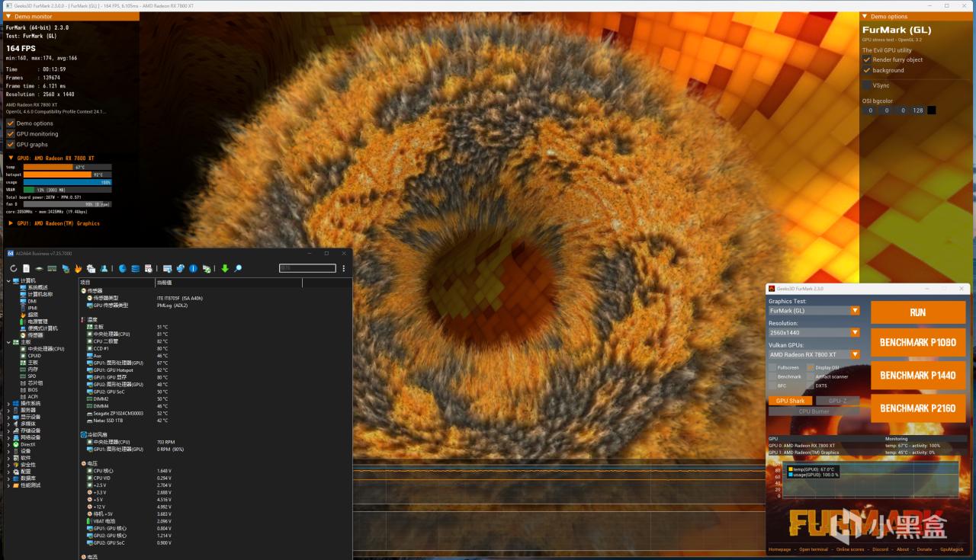This screenshot has width=976, height=560.
Task: Disable Render furry object checkbox
Action: click(867, 59)
